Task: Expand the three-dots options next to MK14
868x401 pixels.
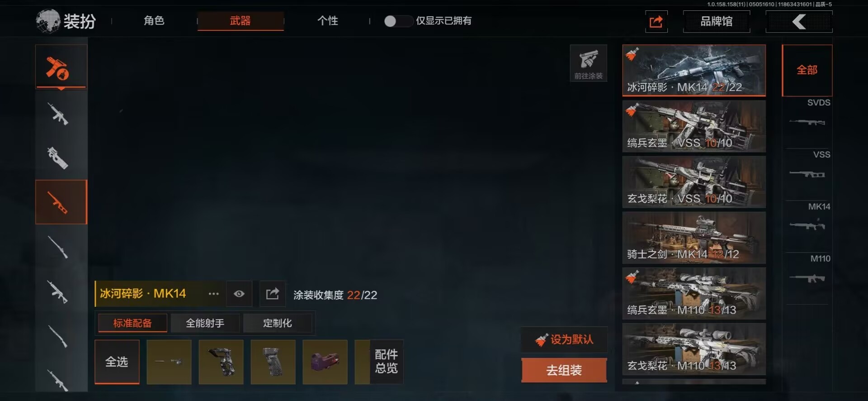Action: (213, 294)
